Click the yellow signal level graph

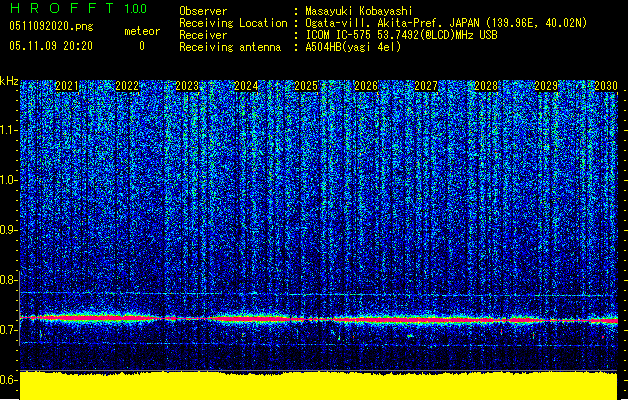click(319, 386)
